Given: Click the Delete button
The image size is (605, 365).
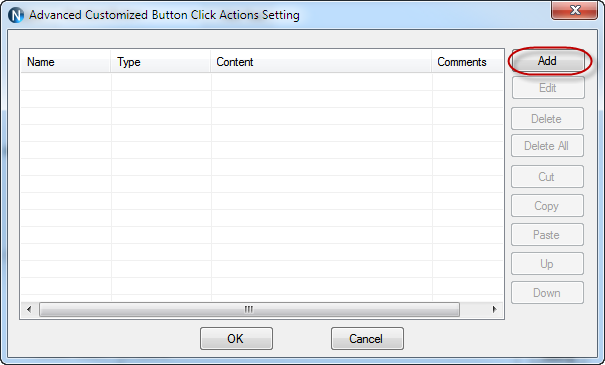Looking at the screenshot, I should 547,118.
